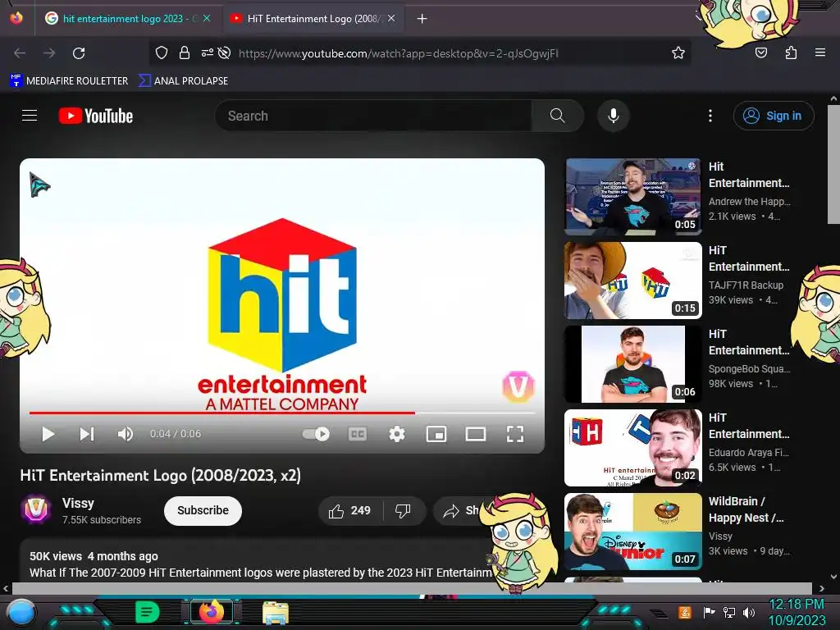Toggle the autoplay switch

[x=316, y=434]
